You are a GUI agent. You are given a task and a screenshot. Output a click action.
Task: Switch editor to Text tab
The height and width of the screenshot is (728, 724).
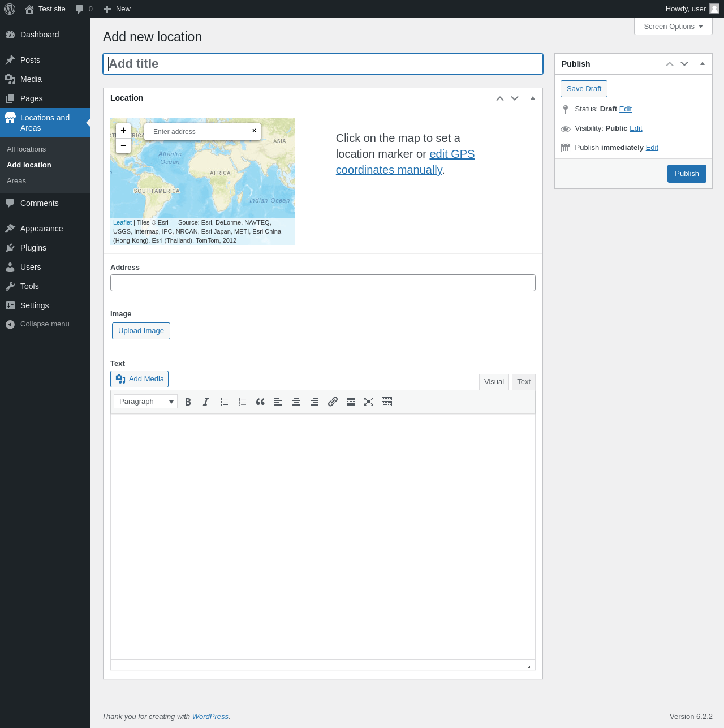pos(524,382)
